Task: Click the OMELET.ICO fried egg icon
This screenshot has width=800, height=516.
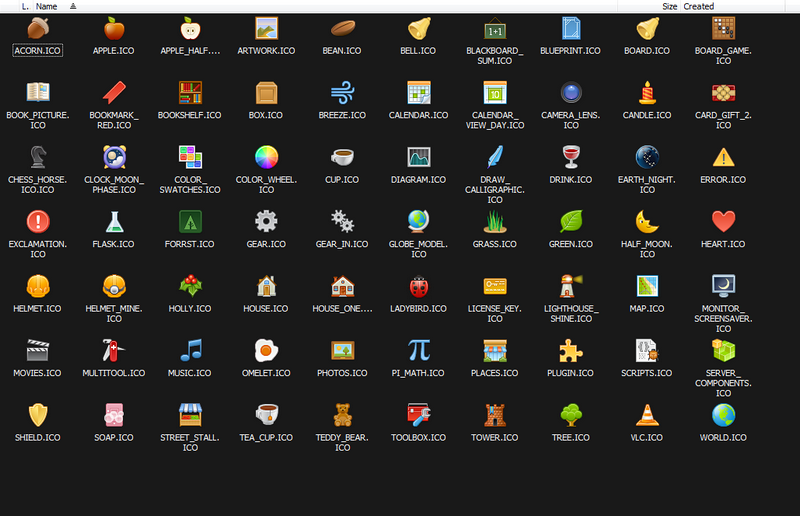Action: pos(265,350)
